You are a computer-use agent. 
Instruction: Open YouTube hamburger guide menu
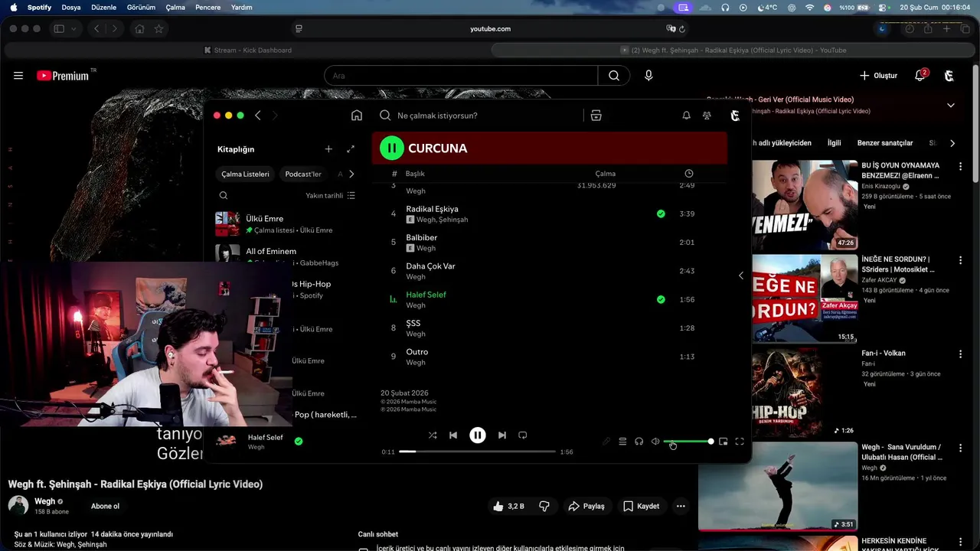pos(18,76)
